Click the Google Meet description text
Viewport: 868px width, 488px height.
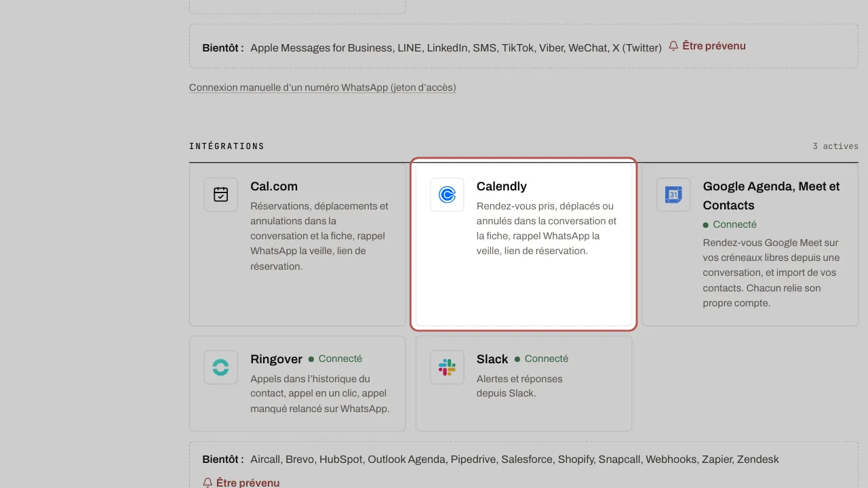[x=772, y=273]
